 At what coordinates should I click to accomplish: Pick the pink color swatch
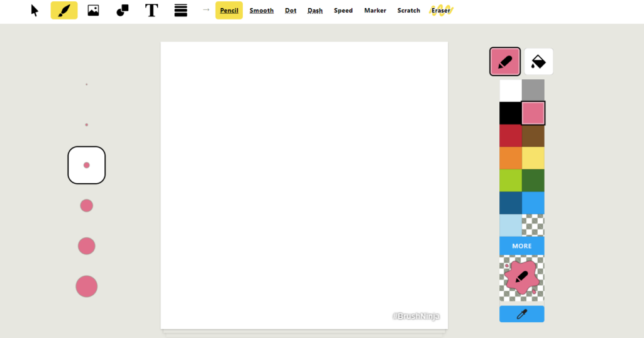[x=533, y=113]
